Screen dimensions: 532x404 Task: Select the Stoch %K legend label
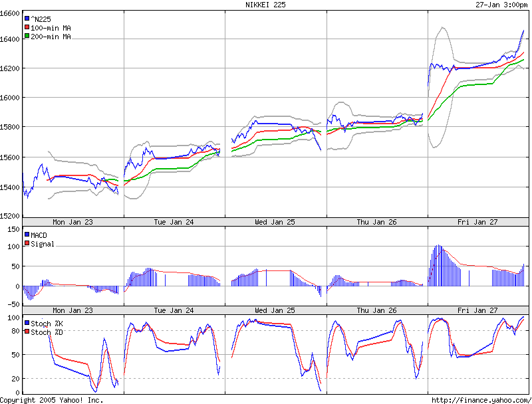(x=47, y=324)
